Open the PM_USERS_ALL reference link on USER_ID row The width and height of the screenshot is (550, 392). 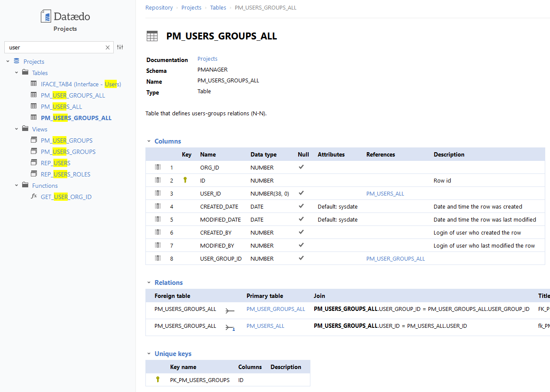coord(385,193)
